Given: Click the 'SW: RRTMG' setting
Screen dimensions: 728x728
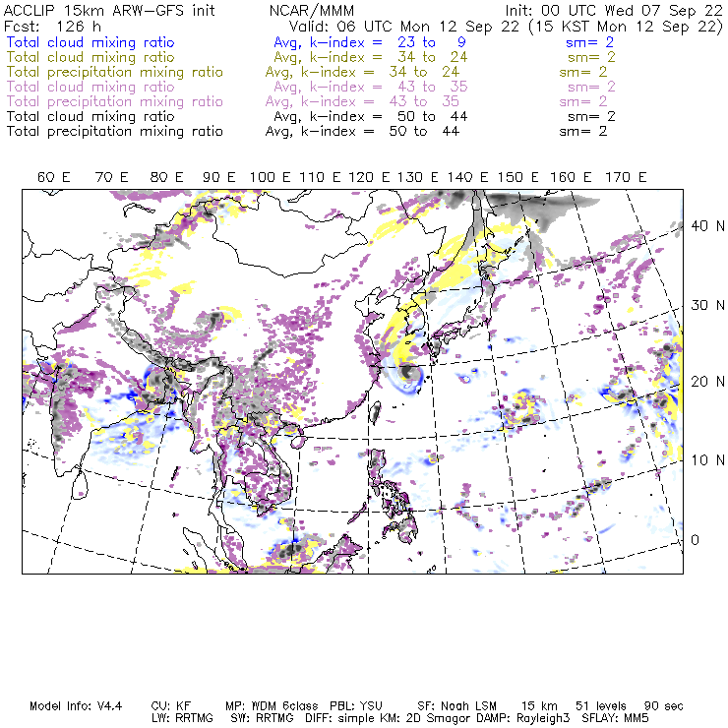Looking at the screenshot, I should tap(262, 718).
